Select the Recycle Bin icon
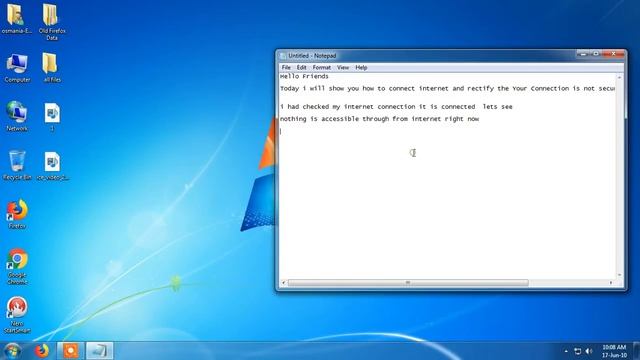The height and width of the screenshot is (360, 640). pos(17,165)
